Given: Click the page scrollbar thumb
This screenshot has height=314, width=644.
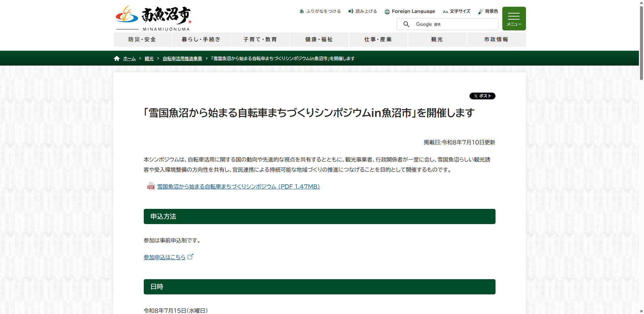Looking at the screenshot, I should click(x=641, y=43).
